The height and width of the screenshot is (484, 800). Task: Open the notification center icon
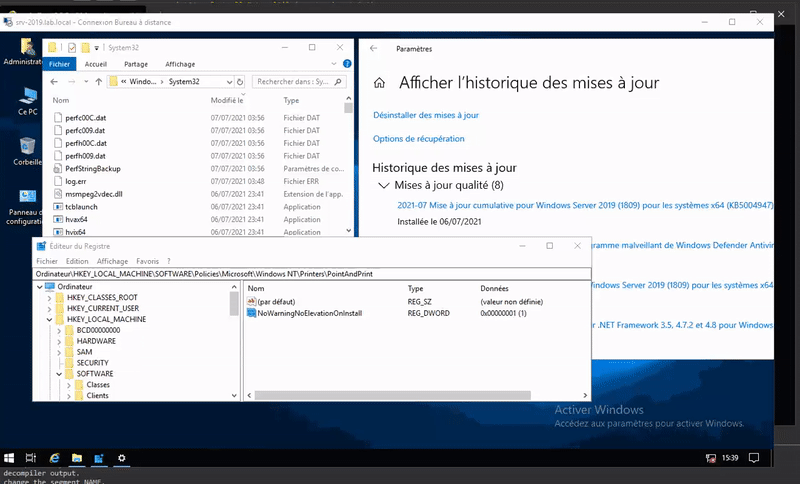tap(754, 458)
